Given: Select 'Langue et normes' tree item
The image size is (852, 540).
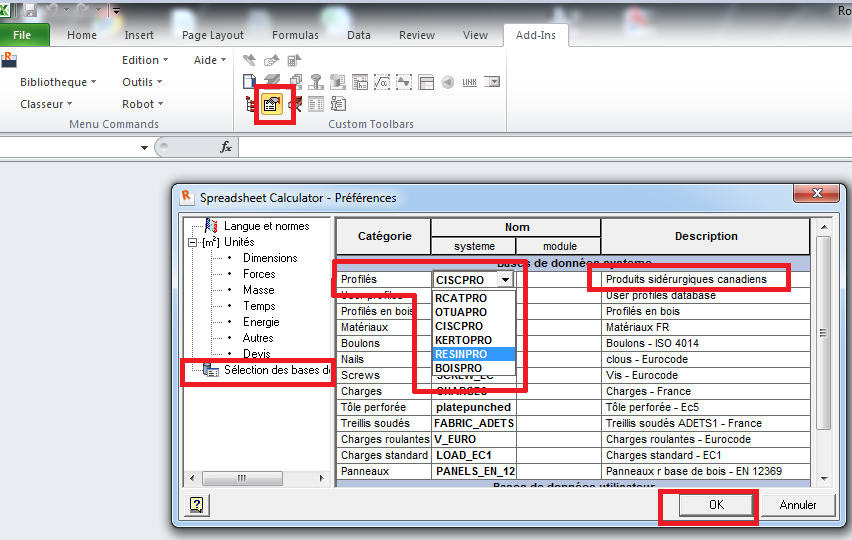Looking at the screenshot, I should [x=266, y=226].
